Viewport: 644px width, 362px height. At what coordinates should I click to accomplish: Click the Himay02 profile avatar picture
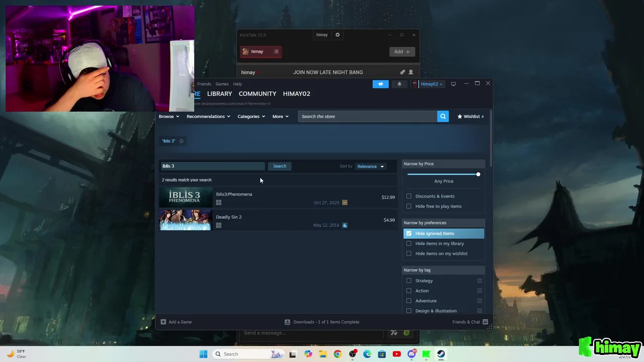point(415,84)
